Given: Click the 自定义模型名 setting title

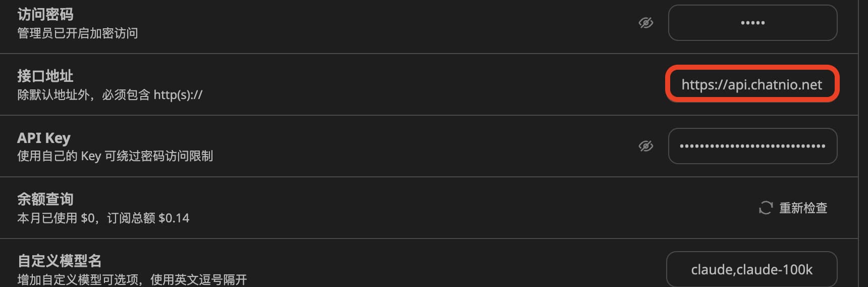Looking at the screenshot, I should click(x=60, y=261).
